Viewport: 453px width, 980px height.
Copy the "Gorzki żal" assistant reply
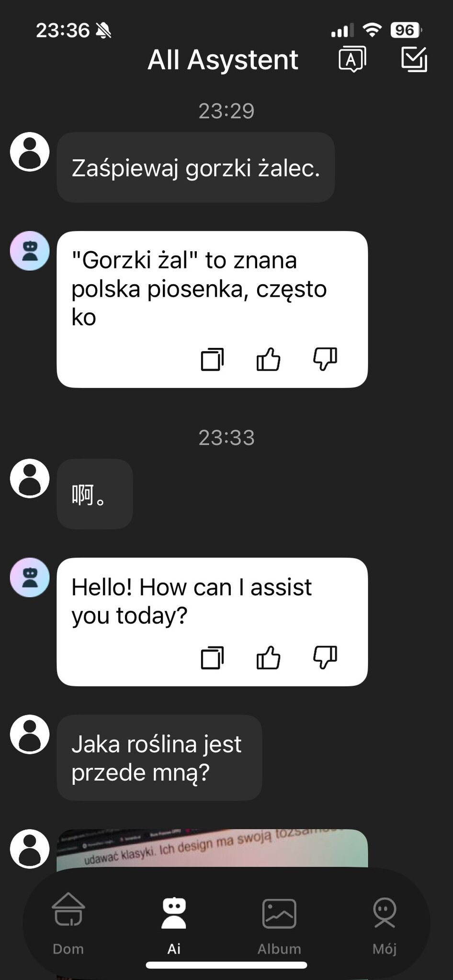(212, 359)
